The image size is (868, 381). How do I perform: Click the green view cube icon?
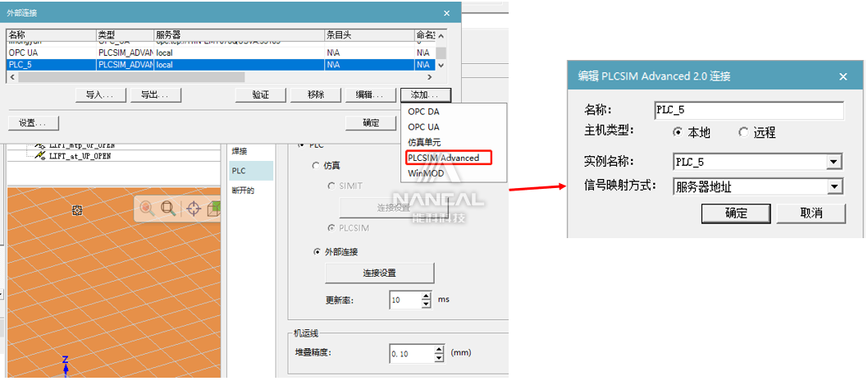(x=214, y=209)
